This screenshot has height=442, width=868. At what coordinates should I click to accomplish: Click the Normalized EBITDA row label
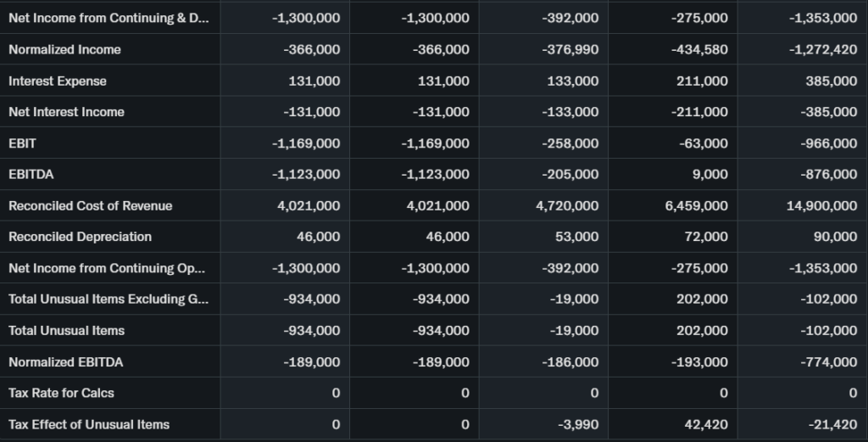65,361
